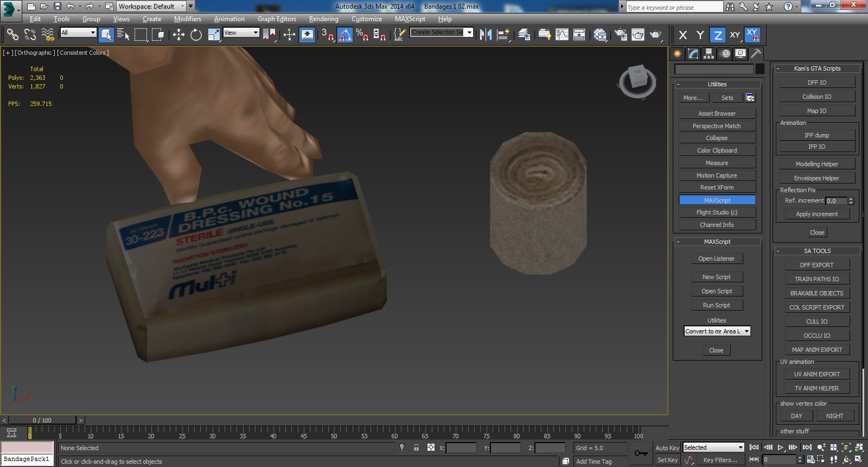Open the Render Setup dialog

tap(621, 35)
